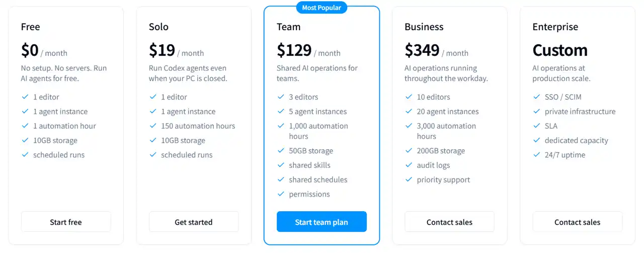This screenshot has height=253, width=644.
Task: Click the $349 Business price
Action: [422, 50]
